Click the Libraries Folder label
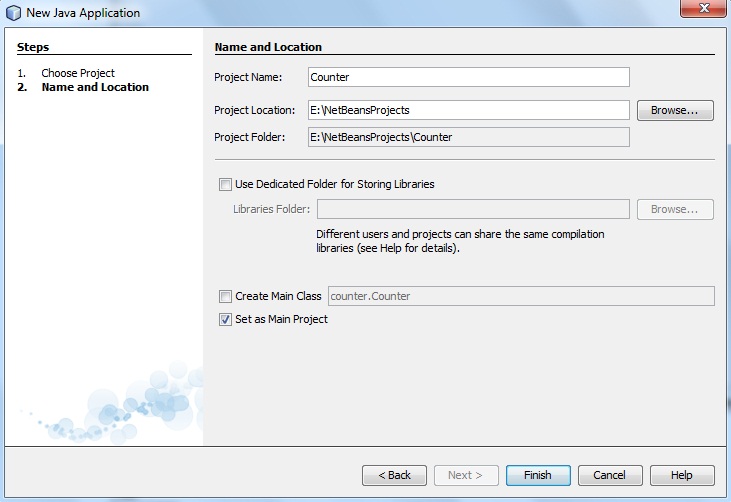This screenshot has width=731, height=502. 271,209
